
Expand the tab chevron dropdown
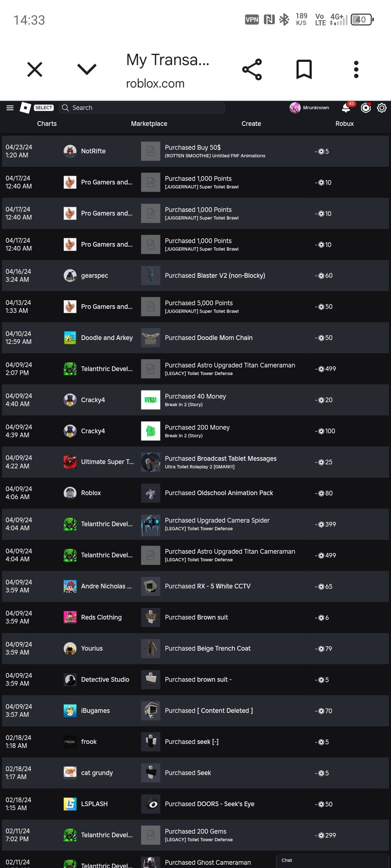click(87, 69)
